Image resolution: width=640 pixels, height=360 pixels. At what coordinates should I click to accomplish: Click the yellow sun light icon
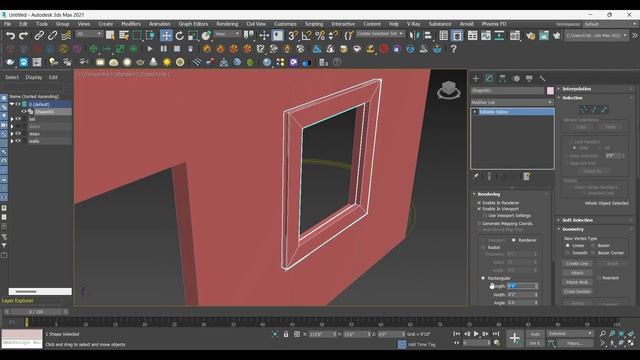pos(167,62)
